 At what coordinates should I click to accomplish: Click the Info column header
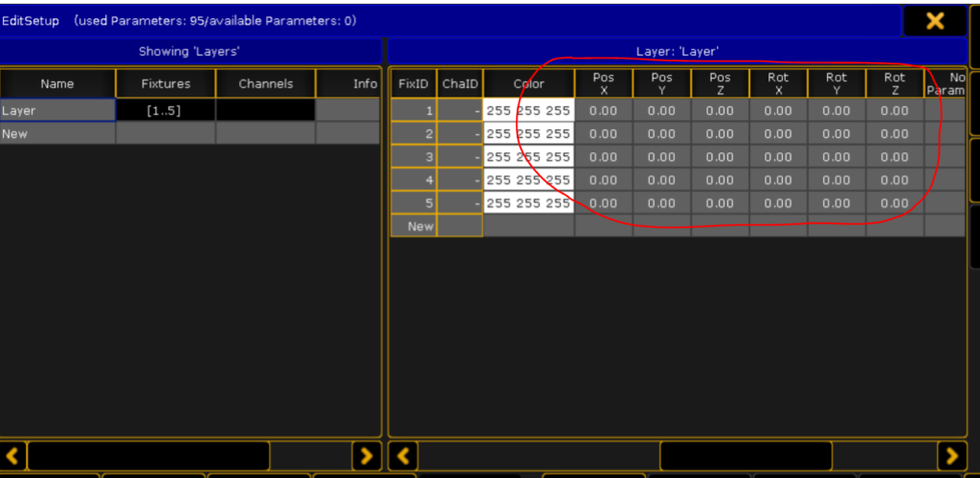(x=348, y=83)
